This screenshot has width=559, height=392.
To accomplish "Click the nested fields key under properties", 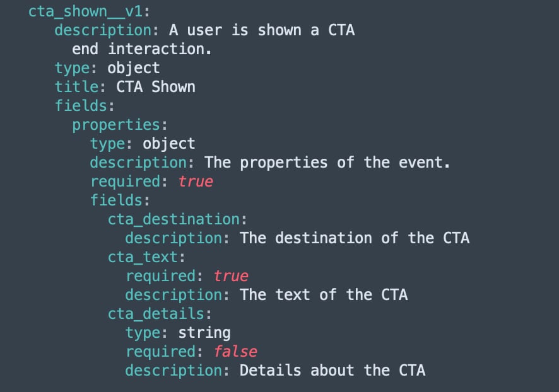I will coord(116,200).
